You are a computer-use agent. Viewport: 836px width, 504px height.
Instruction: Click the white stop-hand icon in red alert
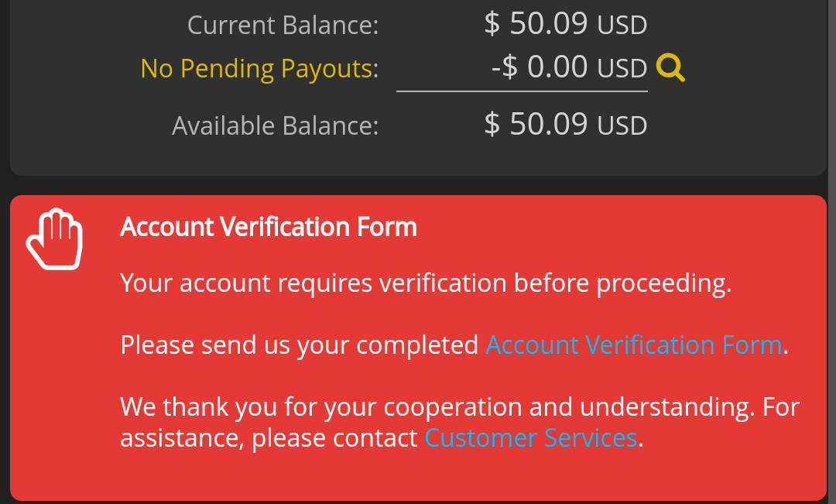(55, 238)
